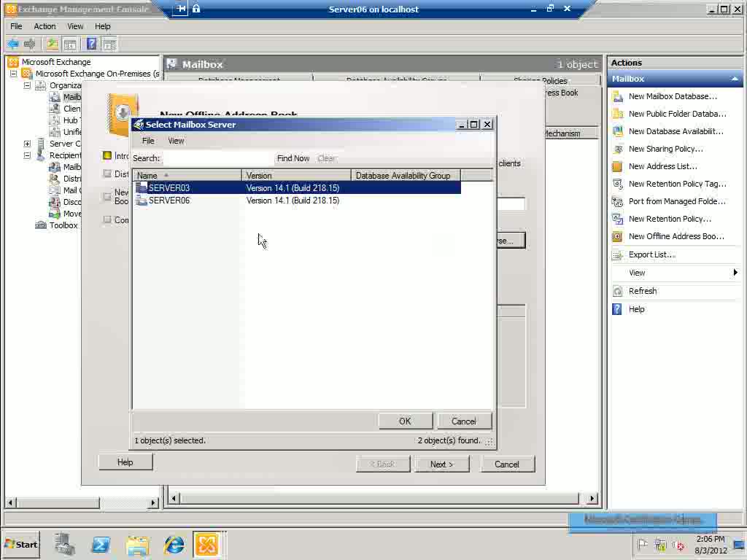Sort server list by Version column

click(296, 175)
